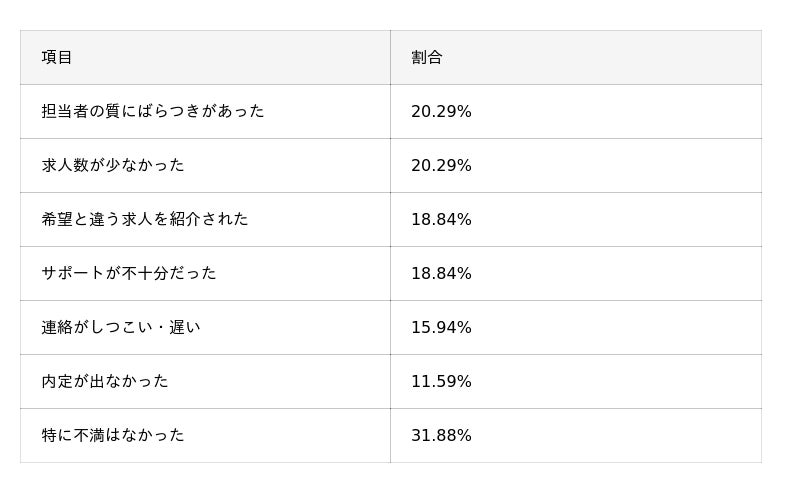Image resolution: width=800 pixels, height=493 pixels.
Task: Select the サポートが不十分だった cell
Action: (x=129, y=273)
